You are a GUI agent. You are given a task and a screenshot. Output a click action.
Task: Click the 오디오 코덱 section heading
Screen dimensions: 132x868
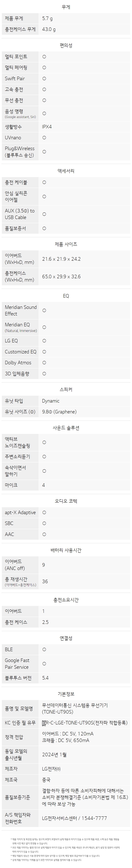pyautogui.click(x=66, y=501)
